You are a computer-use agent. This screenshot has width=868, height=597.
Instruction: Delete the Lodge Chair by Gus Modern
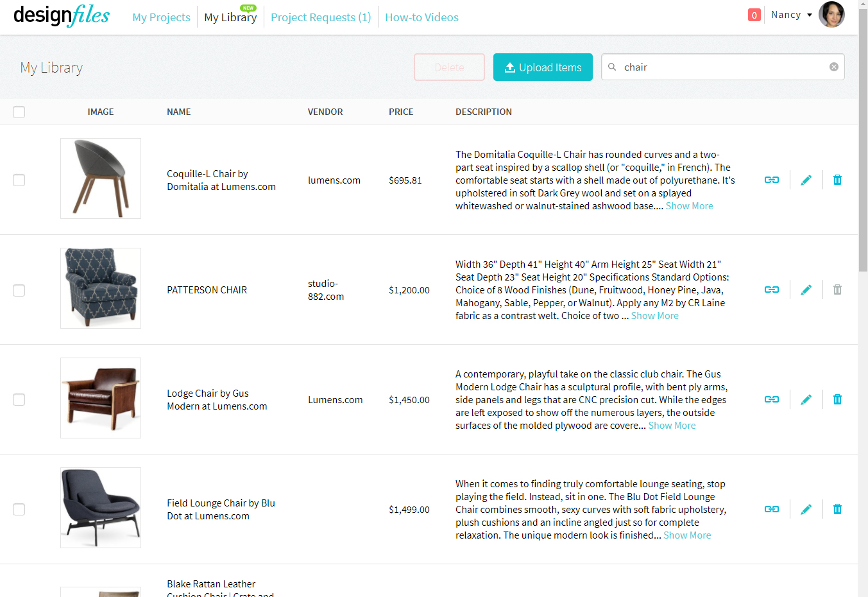(837, 399)
